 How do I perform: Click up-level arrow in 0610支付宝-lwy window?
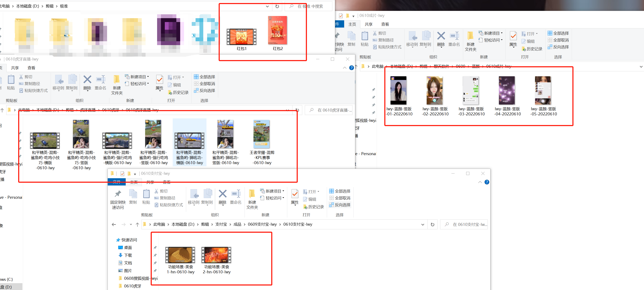pos(137,225)
